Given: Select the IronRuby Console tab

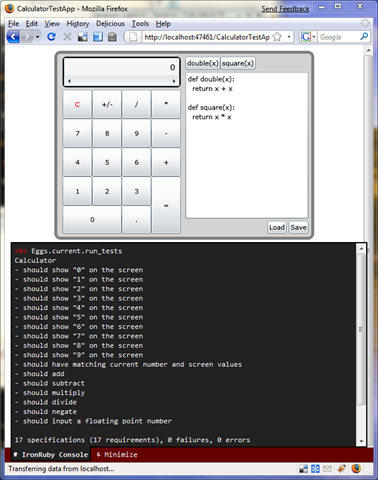Looking at the screenshot, I should tap(51, 455).
